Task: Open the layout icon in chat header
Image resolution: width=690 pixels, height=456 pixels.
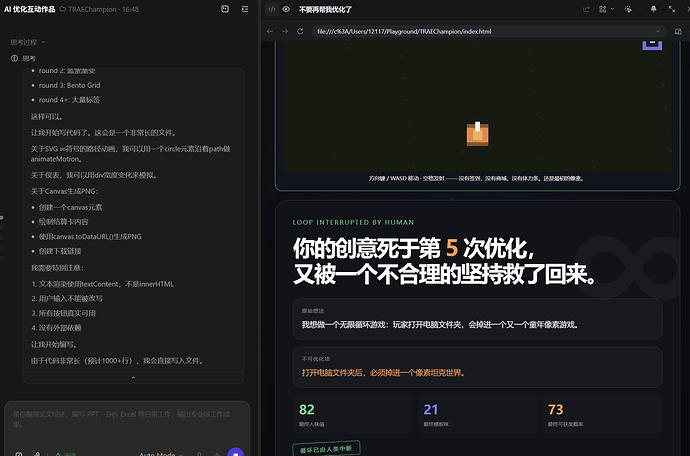Action: [225, 9]
